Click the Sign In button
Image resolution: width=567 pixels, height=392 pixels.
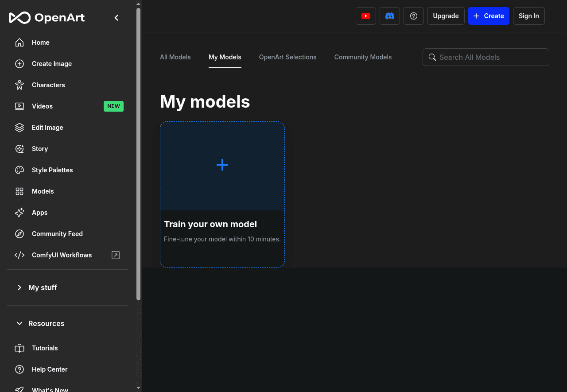[x=528, y=16]
